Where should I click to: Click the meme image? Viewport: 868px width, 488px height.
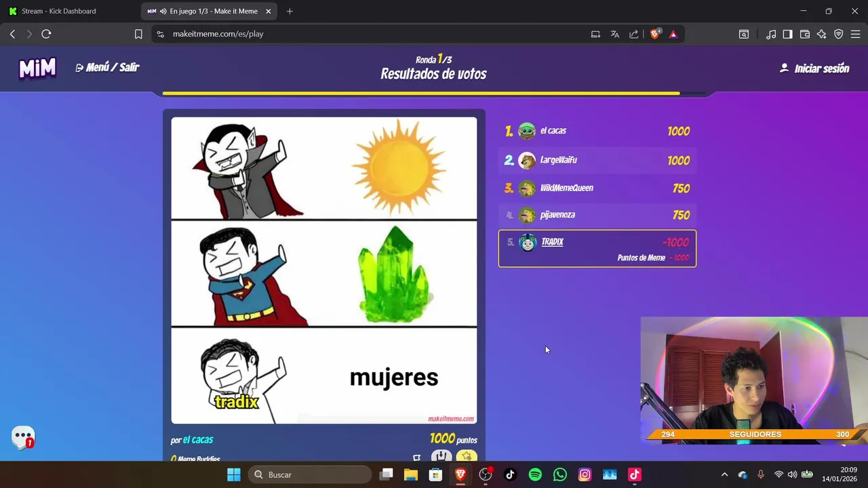pos(324,270)
